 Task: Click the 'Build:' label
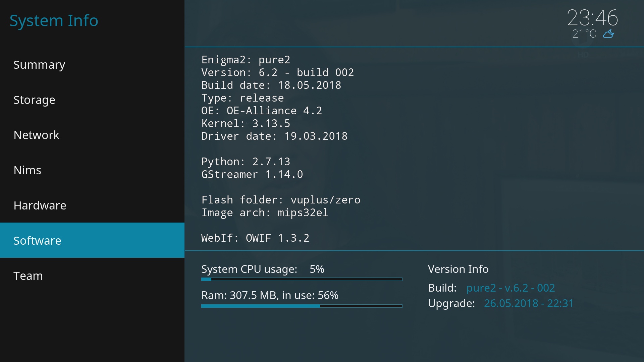click(442, 288)
